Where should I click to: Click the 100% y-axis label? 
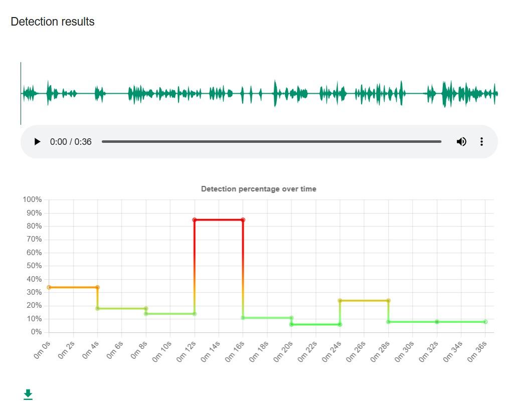(32, 199)
